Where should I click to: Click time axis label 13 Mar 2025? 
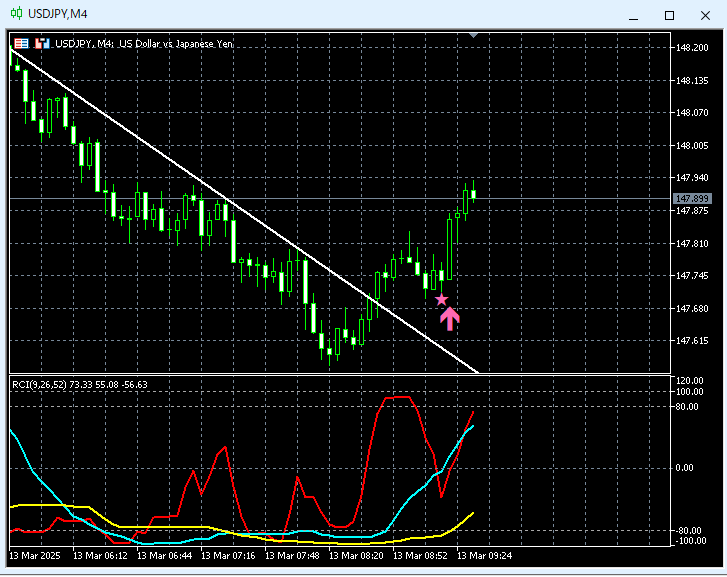click(x=35, y=556)
